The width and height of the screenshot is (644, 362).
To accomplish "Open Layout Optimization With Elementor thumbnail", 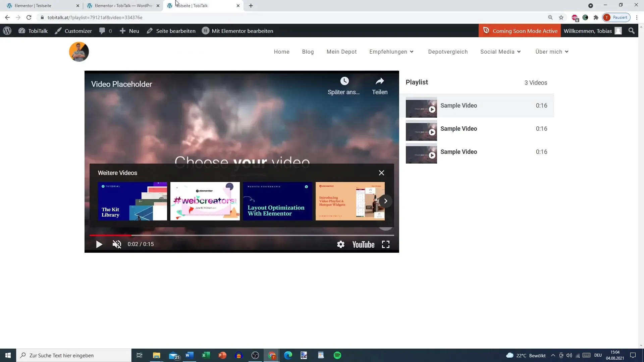I will (277, 201).
